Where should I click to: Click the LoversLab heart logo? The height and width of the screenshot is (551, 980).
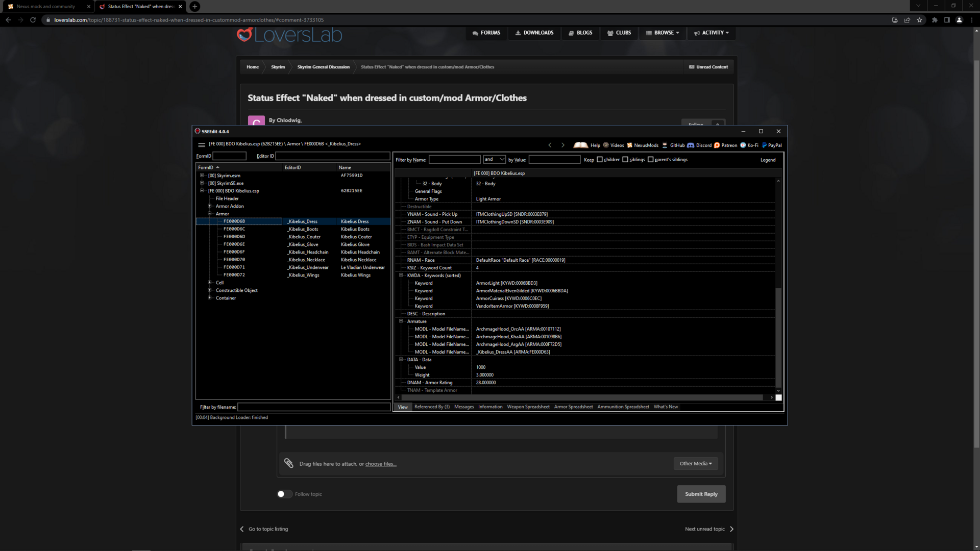pos(244,35)
